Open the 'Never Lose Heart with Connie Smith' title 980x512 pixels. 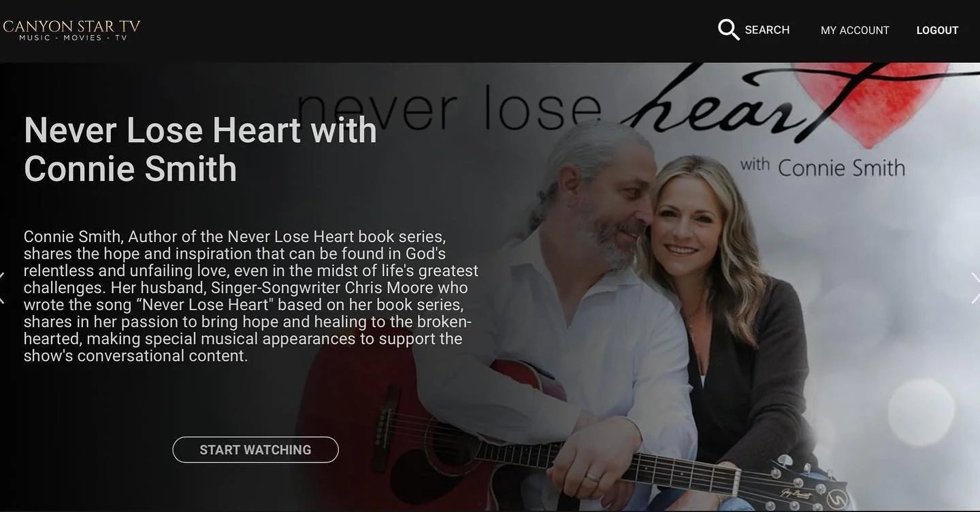[200, 150]
